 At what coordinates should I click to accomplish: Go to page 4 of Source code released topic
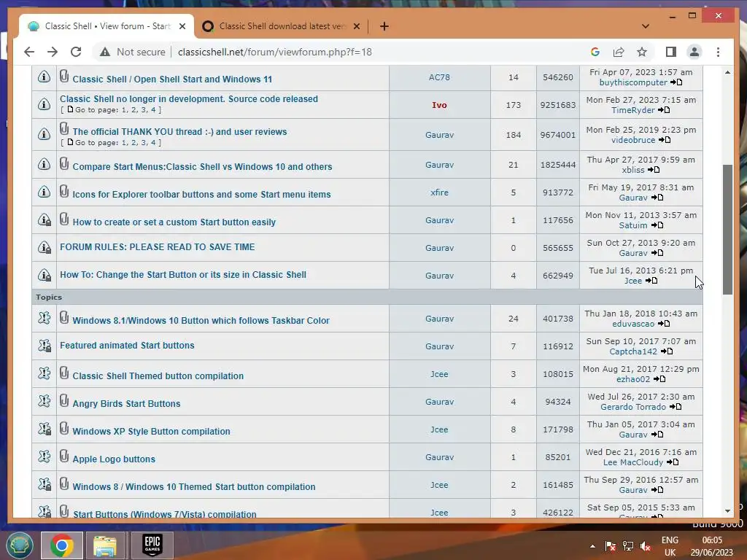[x=153, y=110]
